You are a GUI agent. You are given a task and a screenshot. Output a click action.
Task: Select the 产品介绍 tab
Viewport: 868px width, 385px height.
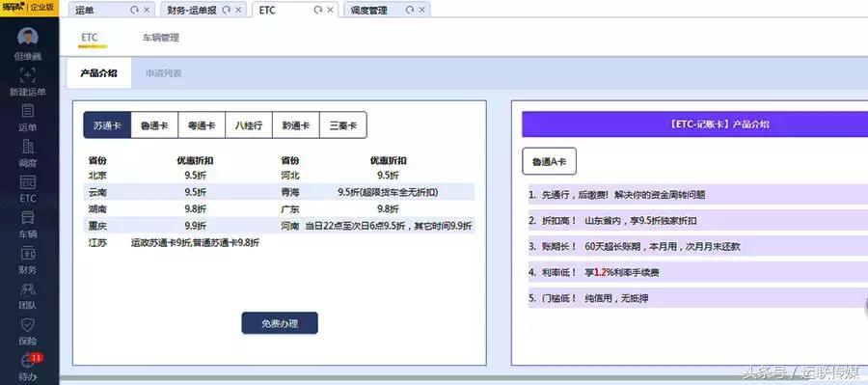(98, 73)
